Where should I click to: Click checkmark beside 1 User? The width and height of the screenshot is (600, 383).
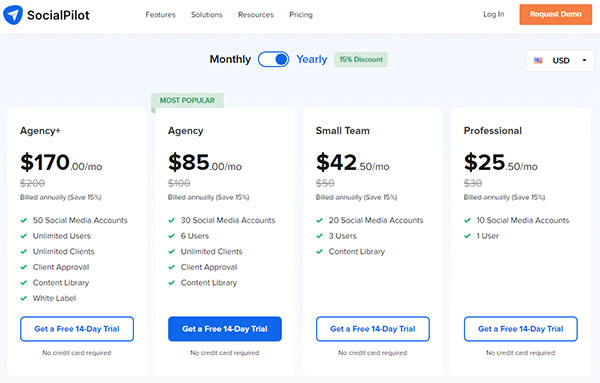tap(467, 236)
